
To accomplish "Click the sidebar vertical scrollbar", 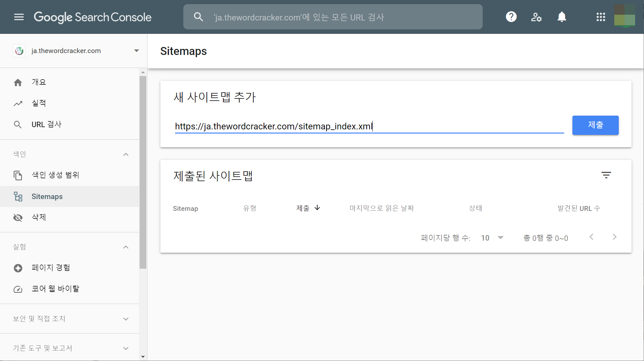I will [143, 173].
